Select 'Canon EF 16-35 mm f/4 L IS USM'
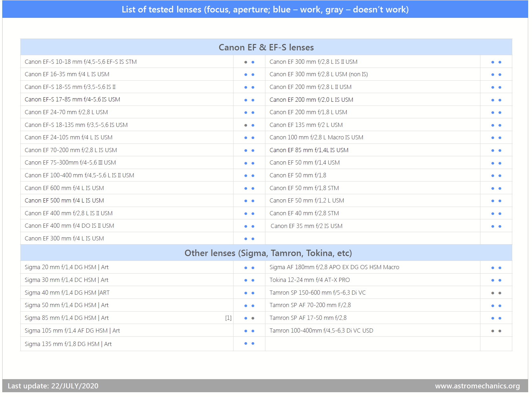The height and width of the screenshot is (397, 532). (67, 74)
